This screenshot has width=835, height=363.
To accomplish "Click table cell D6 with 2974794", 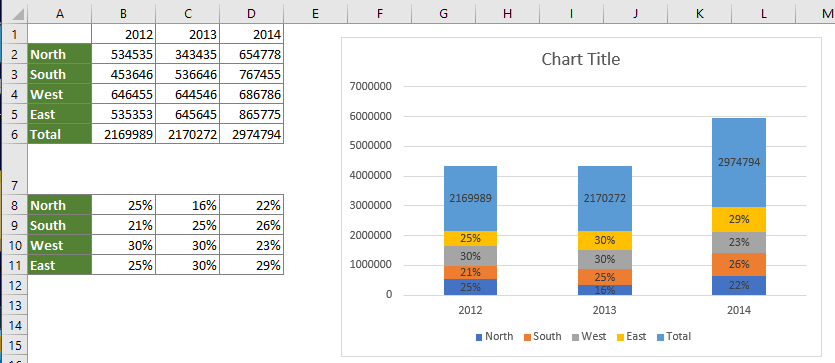I will point(251,134).
